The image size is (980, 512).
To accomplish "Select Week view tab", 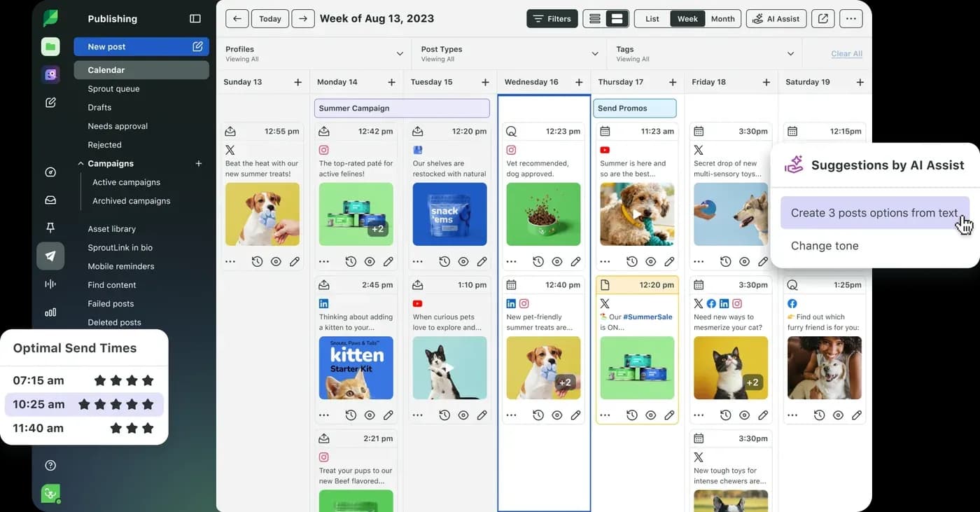I will [687, 19].
